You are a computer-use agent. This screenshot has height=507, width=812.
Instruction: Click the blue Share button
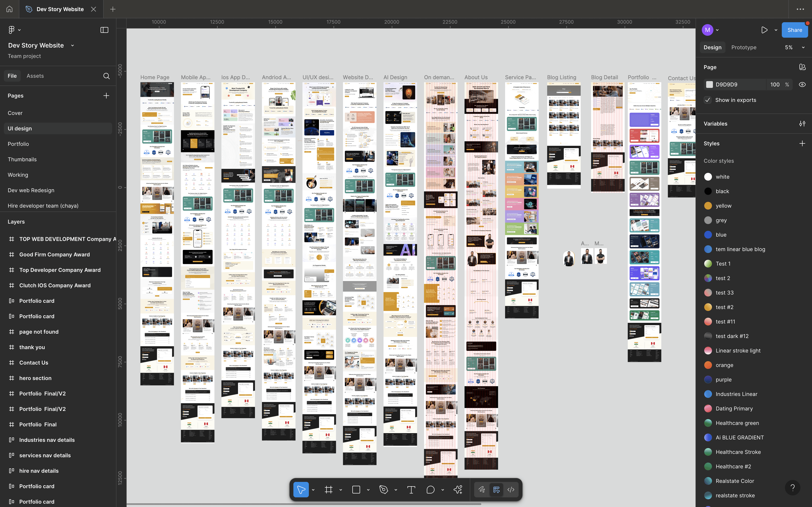coord(794,30)
